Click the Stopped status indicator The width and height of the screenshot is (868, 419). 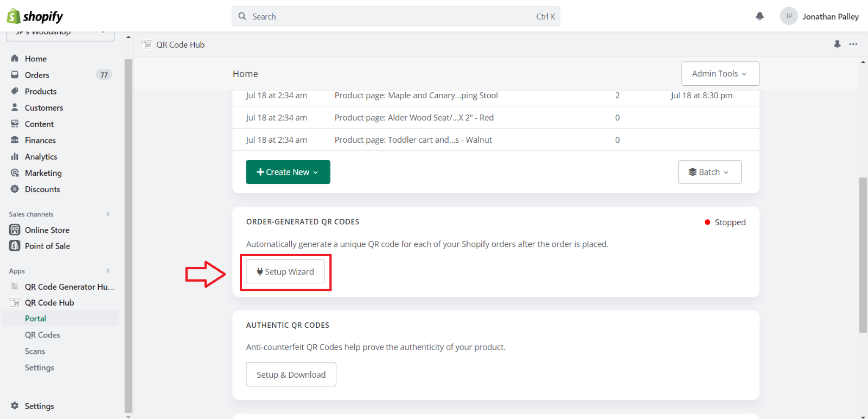pos(725,222)
